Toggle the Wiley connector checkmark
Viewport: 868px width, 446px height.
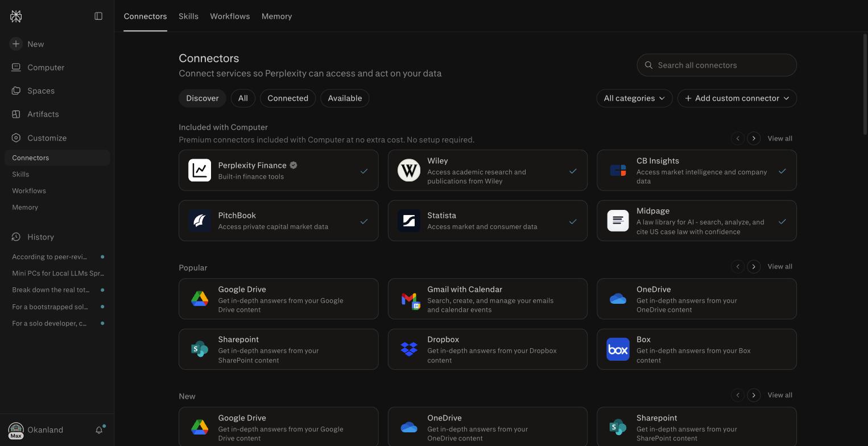573,171
